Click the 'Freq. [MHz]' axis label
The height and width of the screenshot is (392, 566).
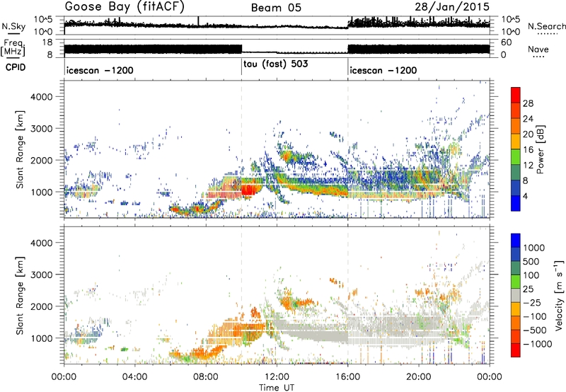(x=13, y=48)
